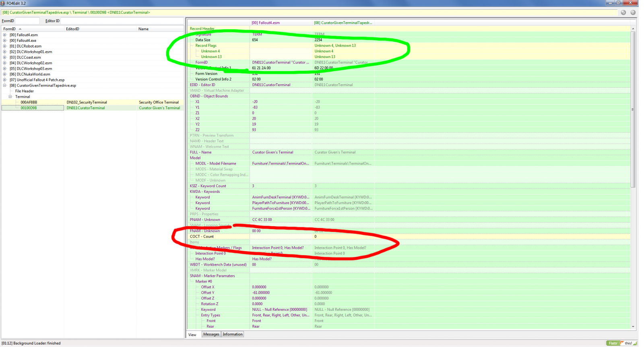Expand the [07] Unofficial Fallout 4 Patch.esp node
This screenshot has width=644, height=347.
coord(5,80)
